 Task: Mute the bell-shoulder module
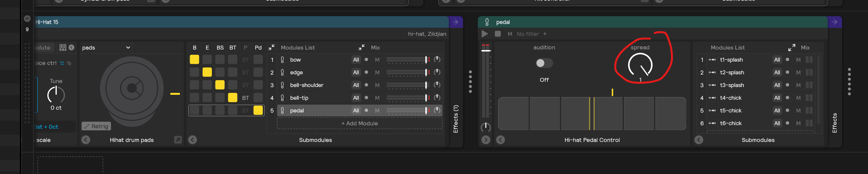[x=377, y=85]
